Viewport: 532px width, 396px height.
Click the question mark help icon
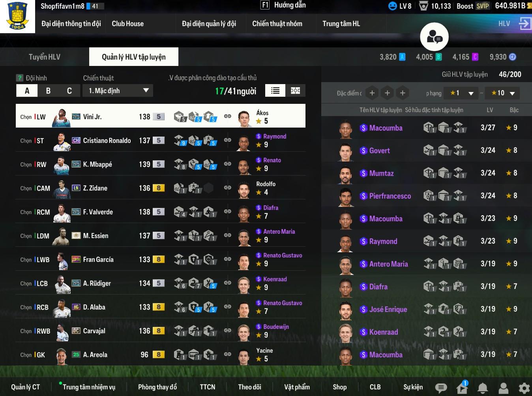coord(19,78)
